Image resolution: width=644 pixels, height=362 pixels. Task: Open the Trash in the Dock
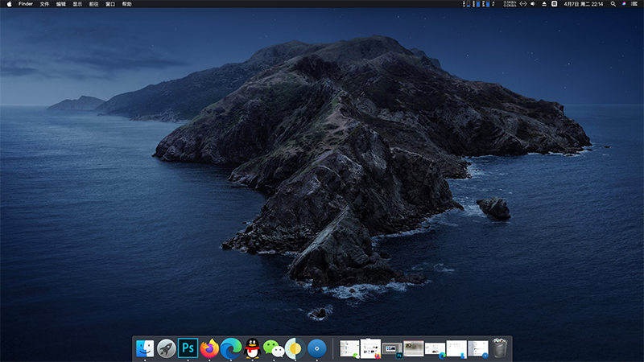[500, 348]
